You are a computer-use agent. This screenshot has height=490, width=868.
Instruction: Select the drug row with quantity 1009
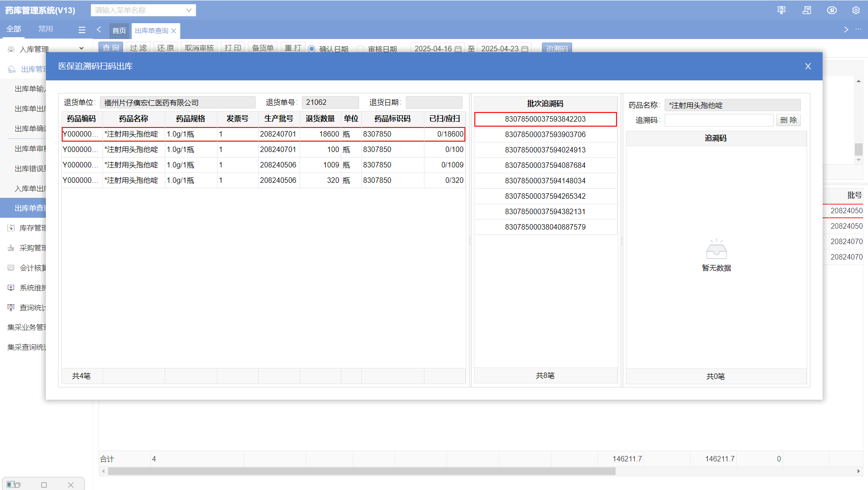(263, 165)
